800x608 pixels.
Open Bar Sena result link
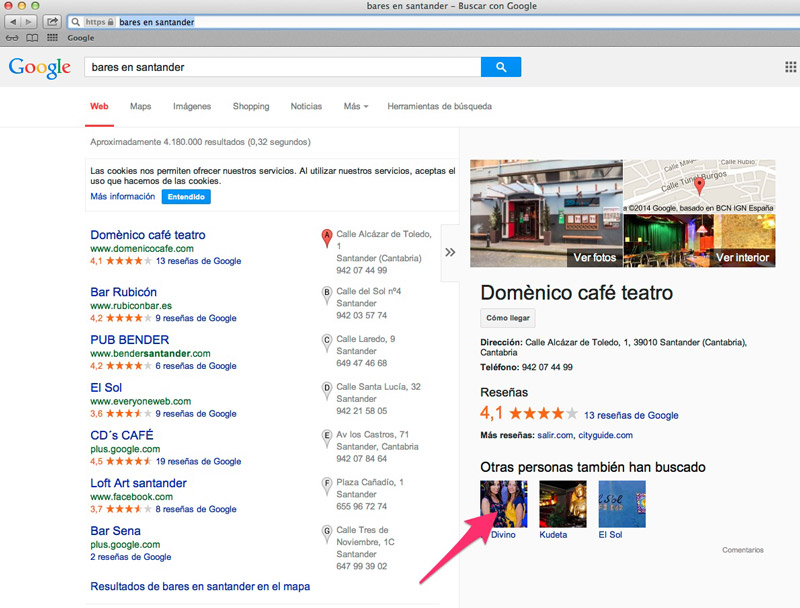tap(115, 531)
